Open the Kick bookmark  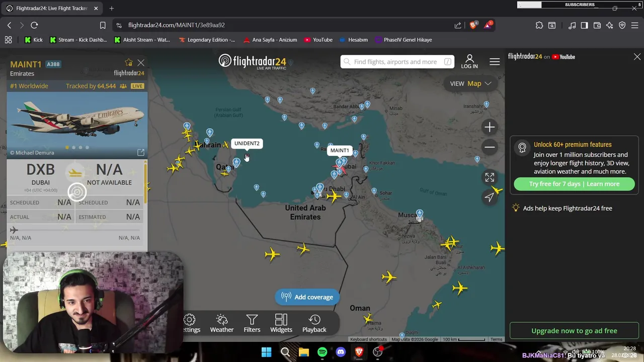(34, 40)
